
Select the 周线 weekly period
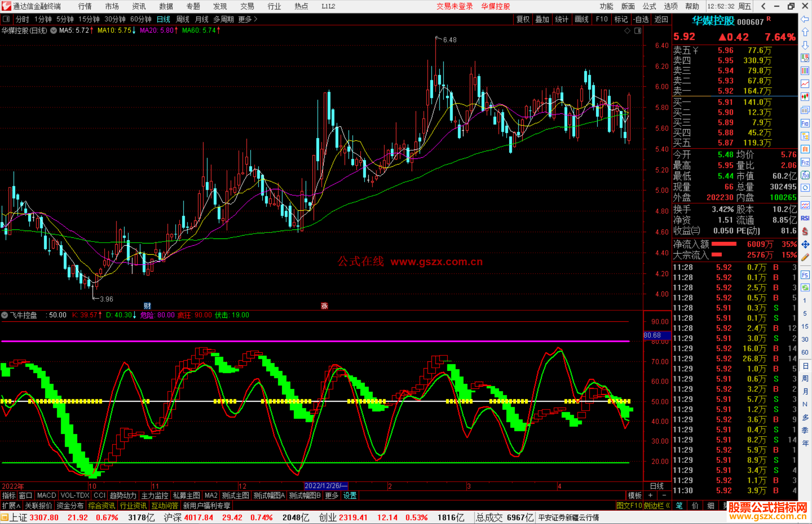point(183,19)
